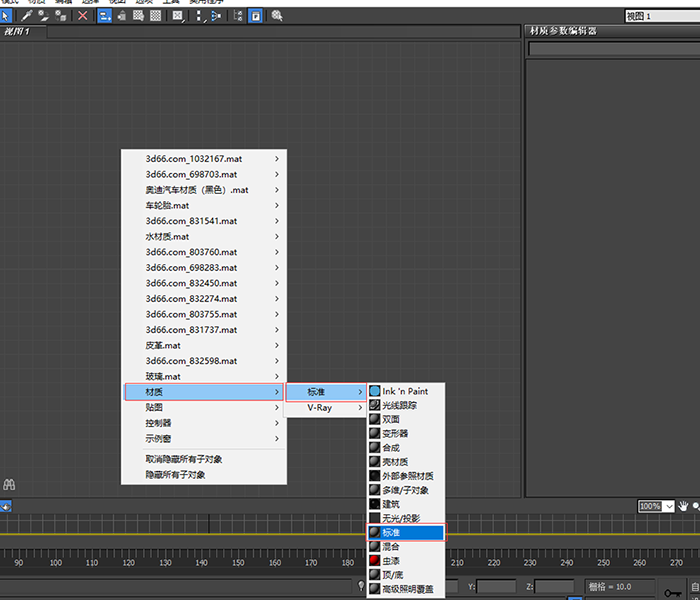The height and width of the screenshot is (600, 700).
Task: Choose 变形器 material
Action: click(x=406, y=433)
